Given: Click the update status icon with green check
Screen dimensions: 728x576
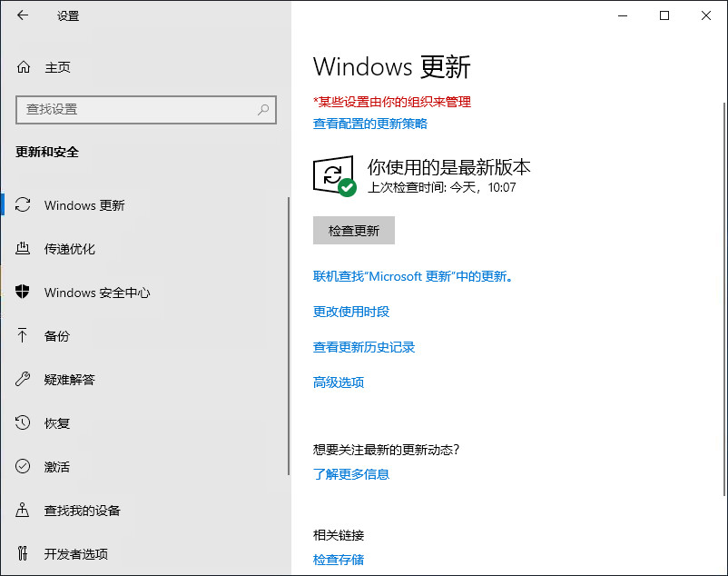Looking at the screenshot, I should tap(335, 176).
